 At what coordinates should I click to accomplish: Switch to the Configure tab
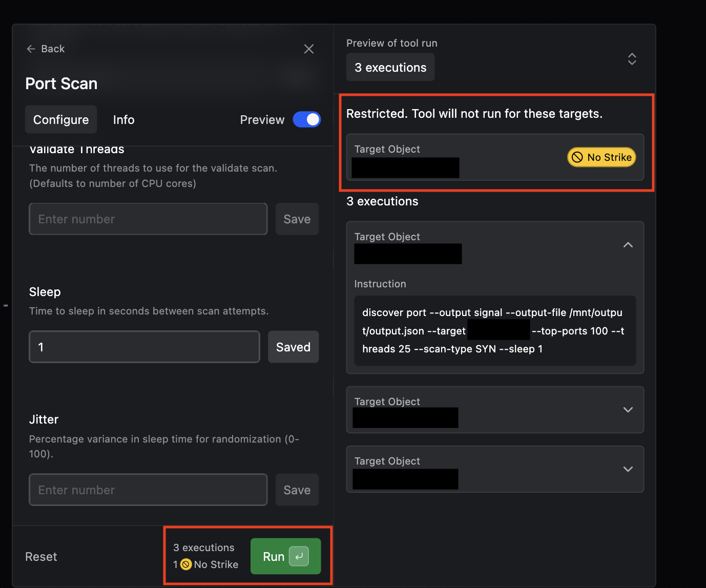coord(61,120)
